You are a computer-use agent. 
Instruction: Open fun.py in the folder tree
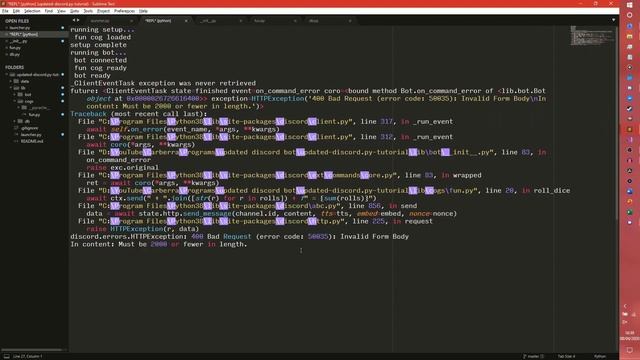click(35, 115)
